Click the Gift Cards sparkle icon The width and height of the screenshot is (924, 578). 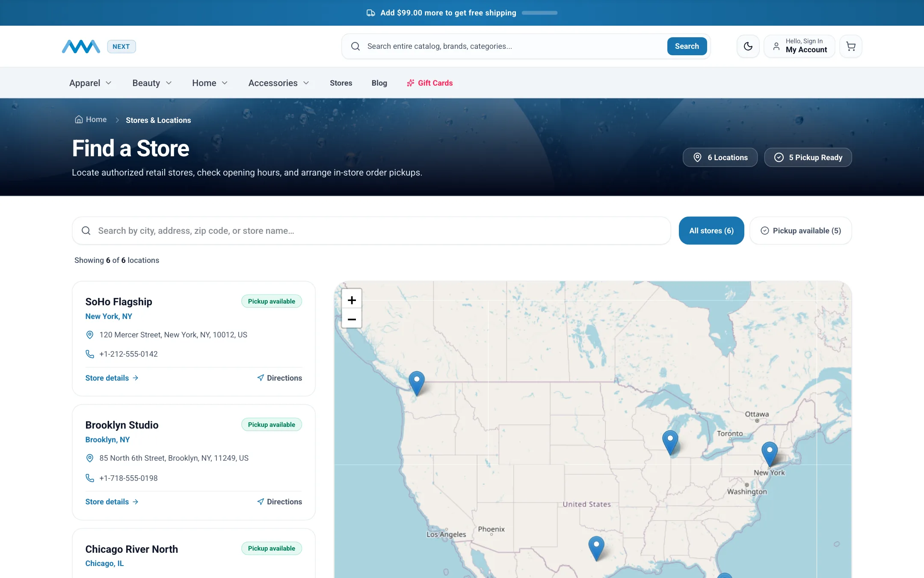point(411,83)
